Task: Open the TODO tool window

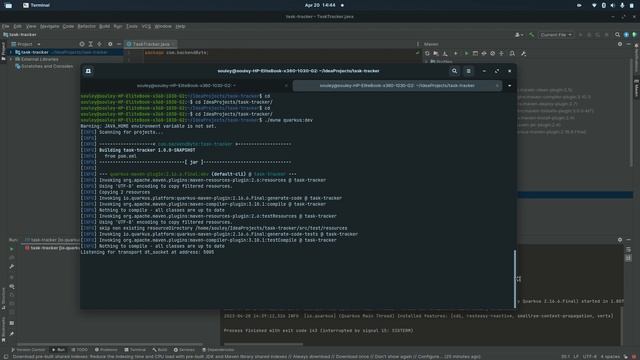Action: (x=80, y=350)
